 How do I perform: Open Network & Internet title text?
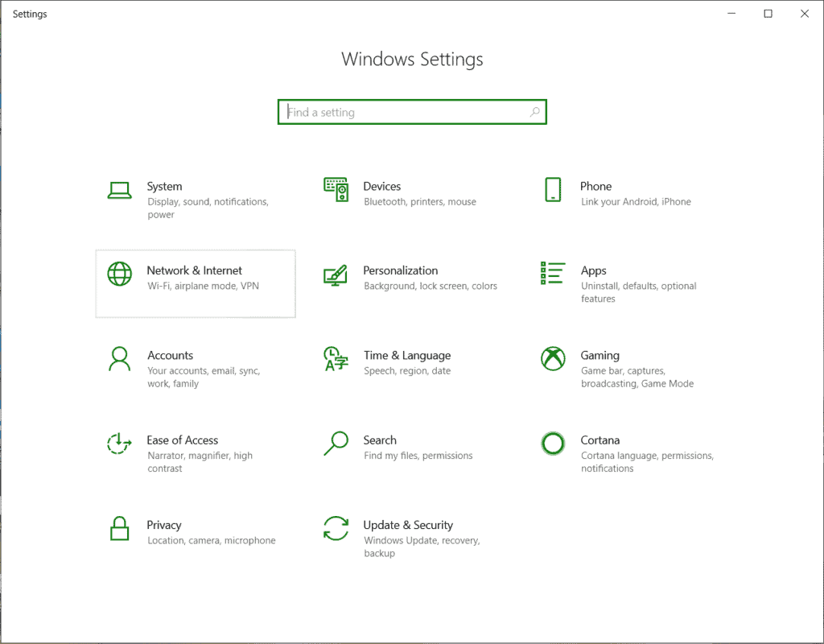(195, 270)
